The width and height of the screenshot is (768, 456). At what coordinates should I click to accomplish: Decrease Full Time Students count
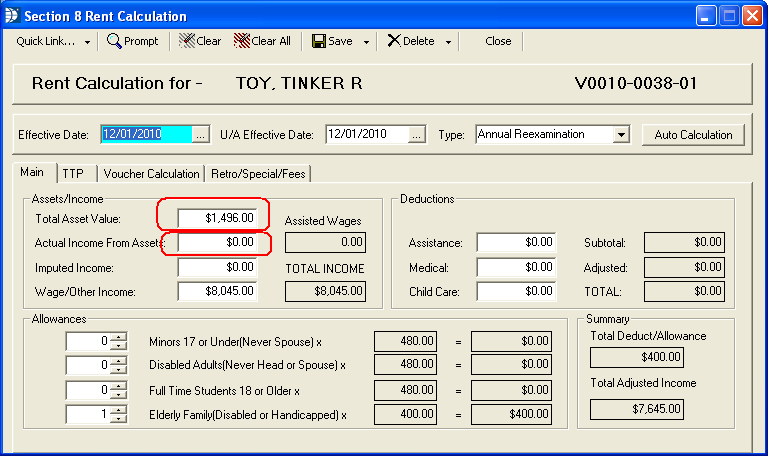tap(119, 394)
